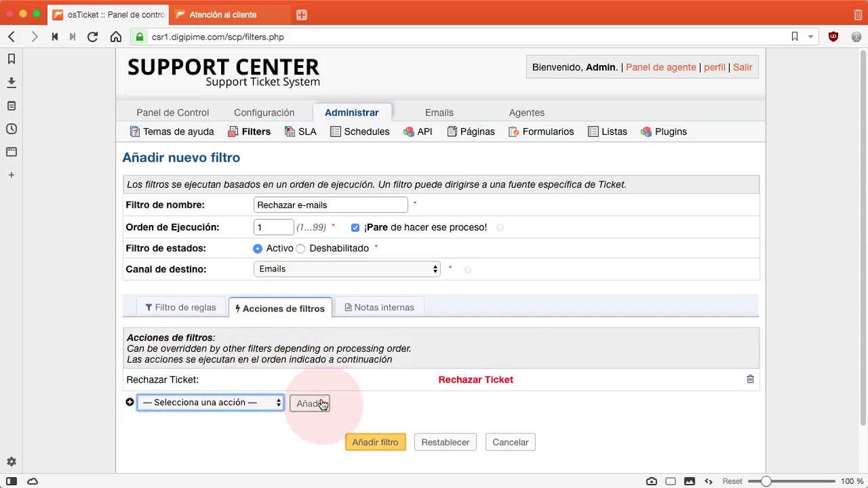This screenshot has height=488, width=868.
Task: Open the Formularios submenu item
Action: (x=541, y=131)
